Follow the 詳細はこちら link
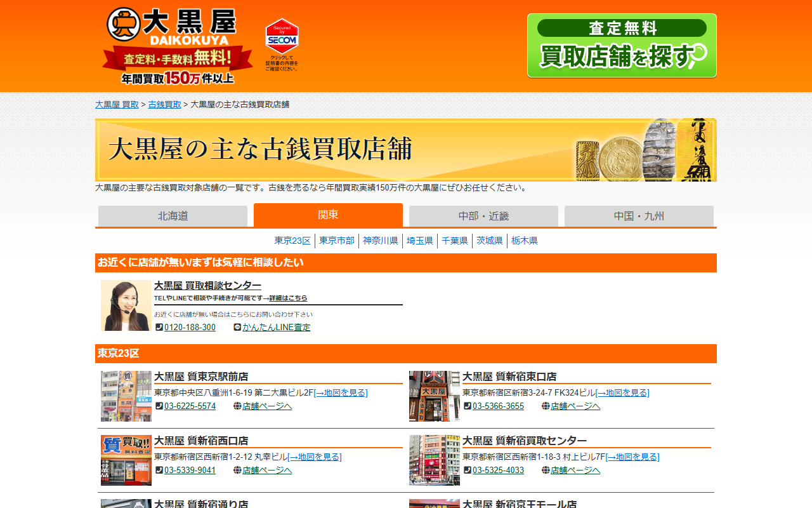This screenshot has width=812, height=508. coord(288,298)
